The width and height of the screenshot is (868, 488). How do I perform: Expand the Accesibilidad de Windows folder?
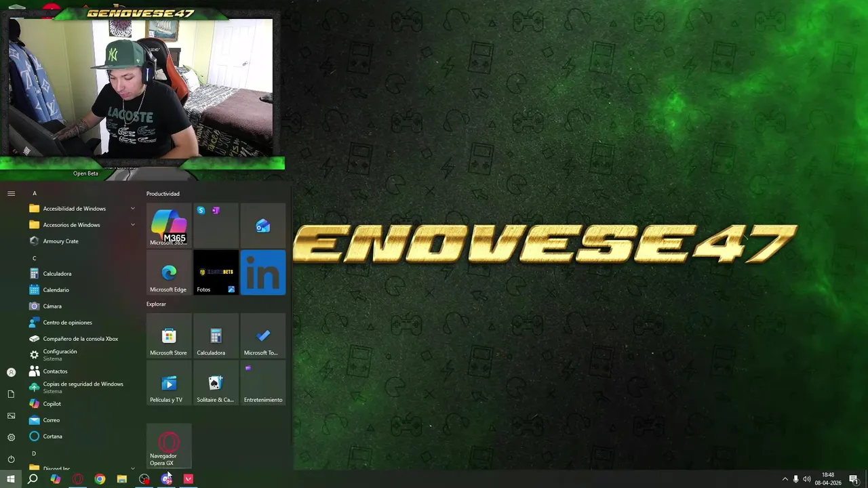(x=82, y=209)
